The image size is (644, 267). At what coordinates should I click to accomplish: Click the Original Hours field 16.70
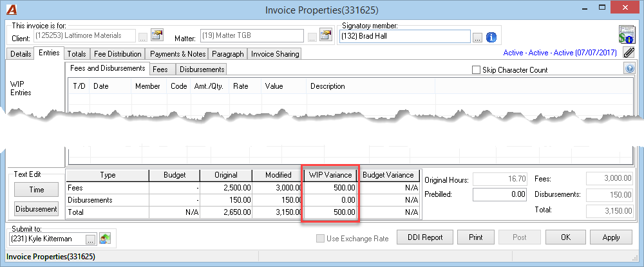click(500, 180)
